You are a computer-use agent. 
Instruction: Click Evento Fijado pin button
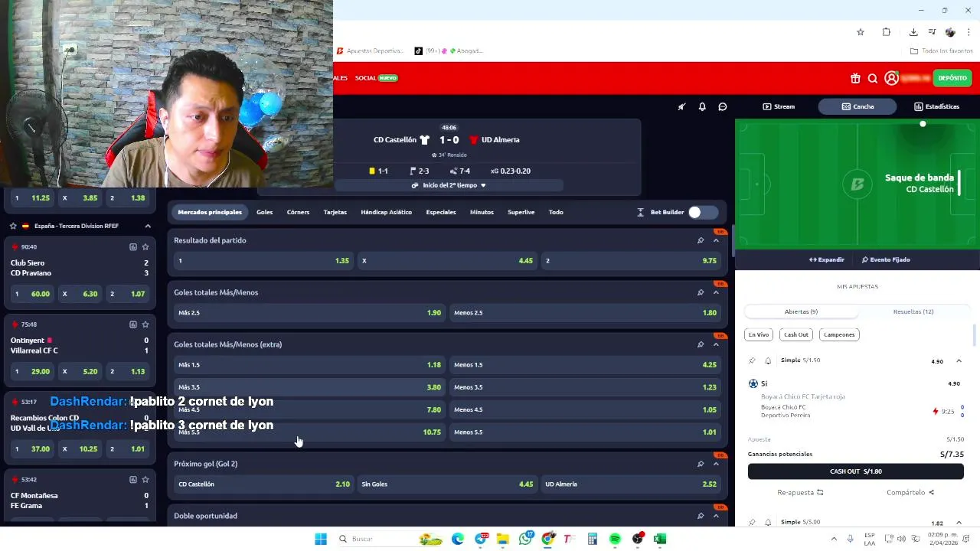click(x=886, y=260)
